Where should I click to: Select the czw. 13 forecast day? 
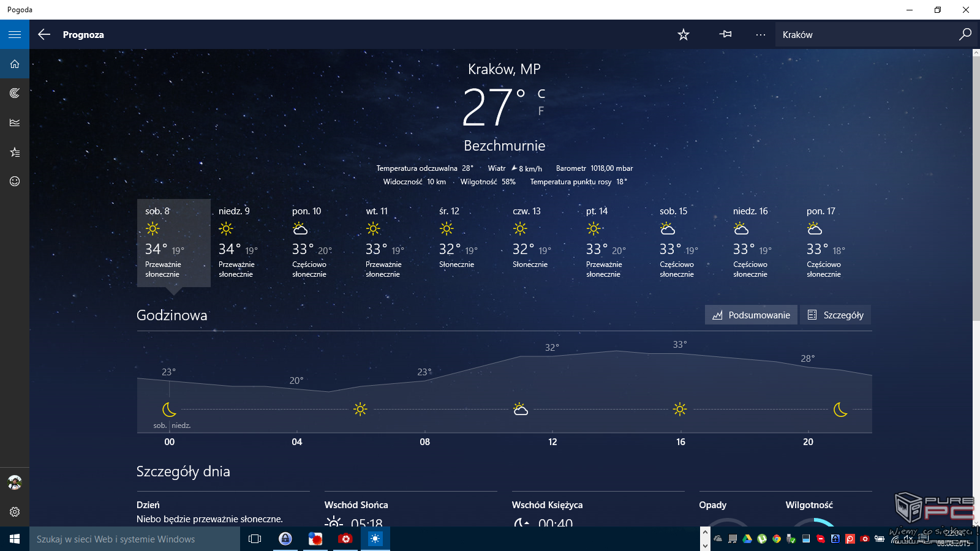coord(541,242)
